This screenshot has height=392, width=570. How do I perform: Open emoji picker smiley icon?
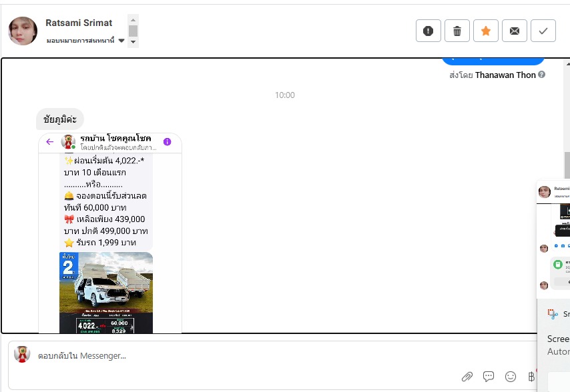tap(511, 377)
